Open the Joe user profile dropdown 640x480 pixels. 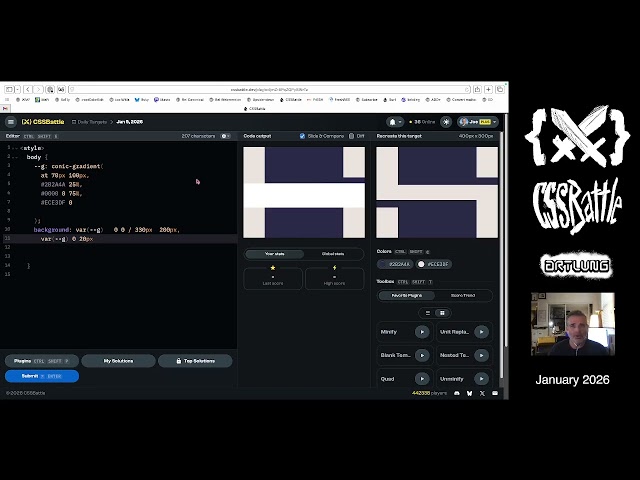tap(478, 122)
